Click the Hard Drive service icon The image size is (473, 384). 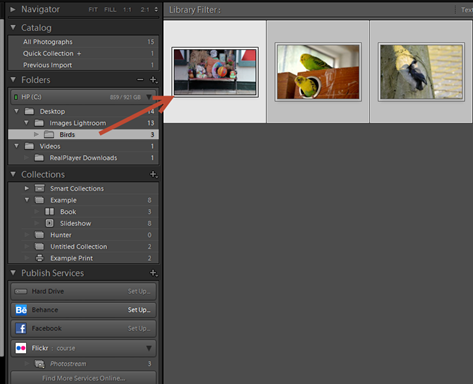pos(21,291)
